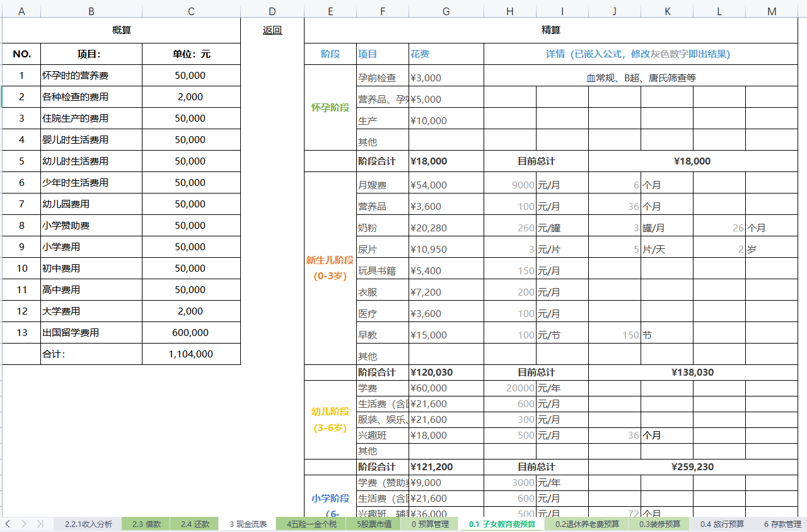Image resolution: width=807 pixels, height=532 pixels.
Task: Open the 4五险一金个税 sheet tab
Action: [x=311, y=524]
